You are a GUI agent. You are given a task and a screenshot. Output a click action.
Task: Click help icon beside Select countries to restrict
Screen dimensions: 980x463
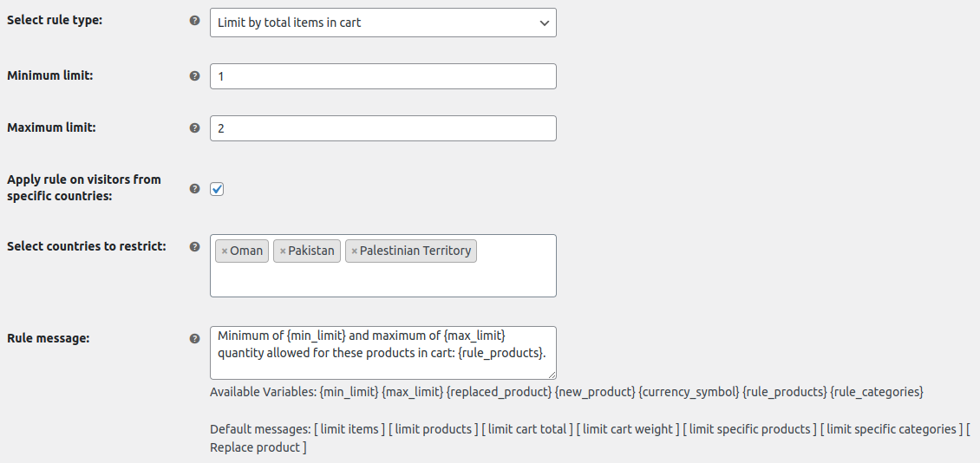(194, 247)
